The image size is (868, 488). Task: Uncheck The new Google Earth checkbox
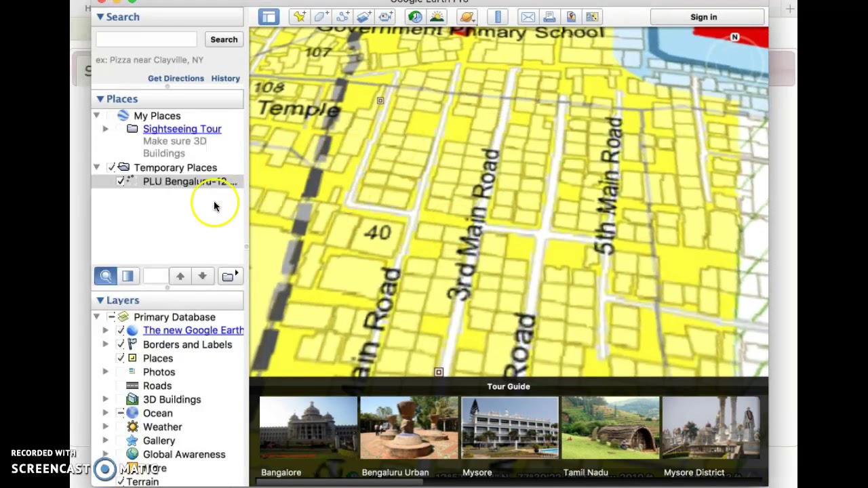pos(121,330)
